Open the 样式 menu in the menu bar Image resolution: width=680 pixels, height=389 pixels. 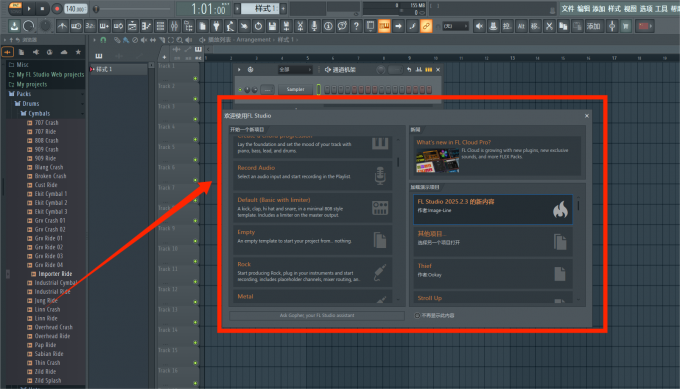[x=614, y=9]
